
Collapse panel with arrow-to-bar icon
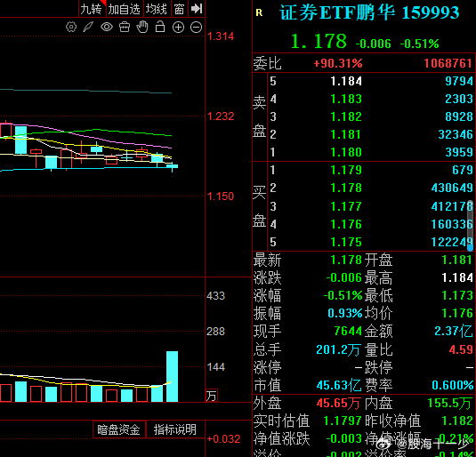tap(197, 9)
